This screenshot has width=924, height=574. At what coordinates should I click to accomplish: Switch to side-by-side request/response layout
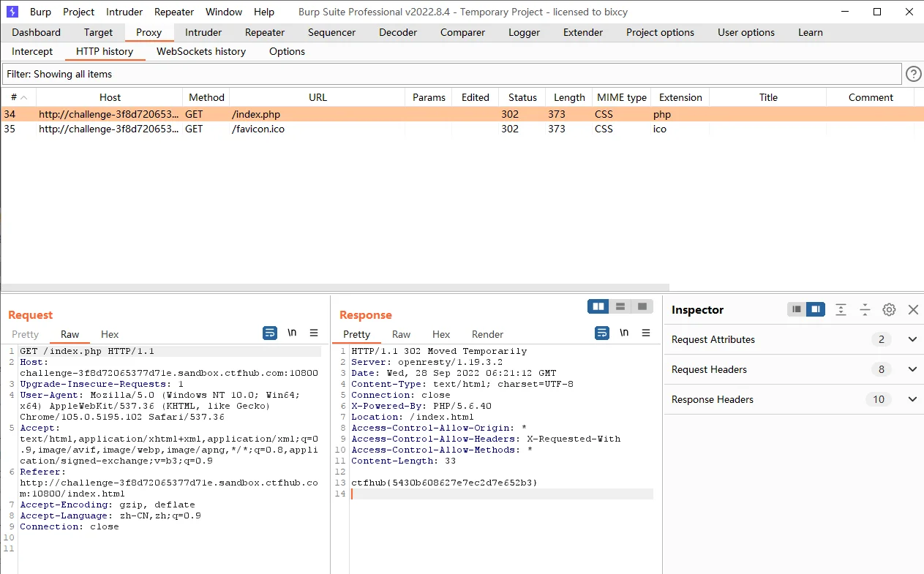tap(598, 306)
